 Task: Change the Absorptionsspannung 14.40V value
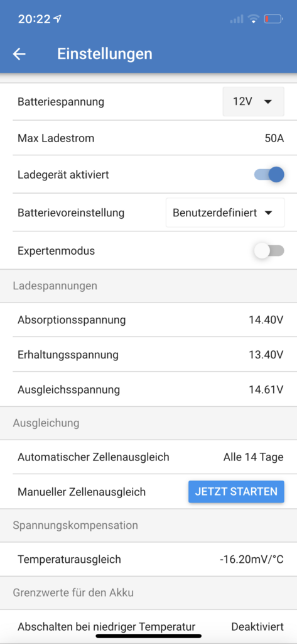pos(148,320)
